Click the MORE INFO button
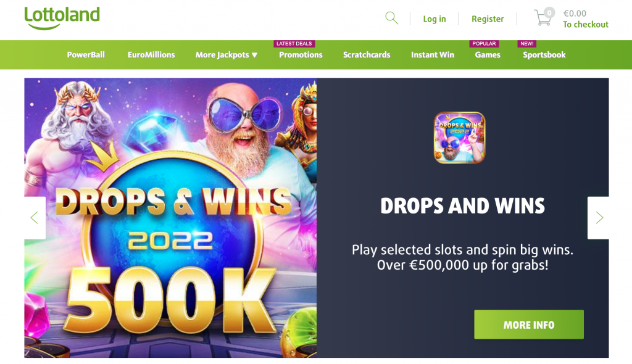The image size is (632, 364). click(x=529, y=325)
